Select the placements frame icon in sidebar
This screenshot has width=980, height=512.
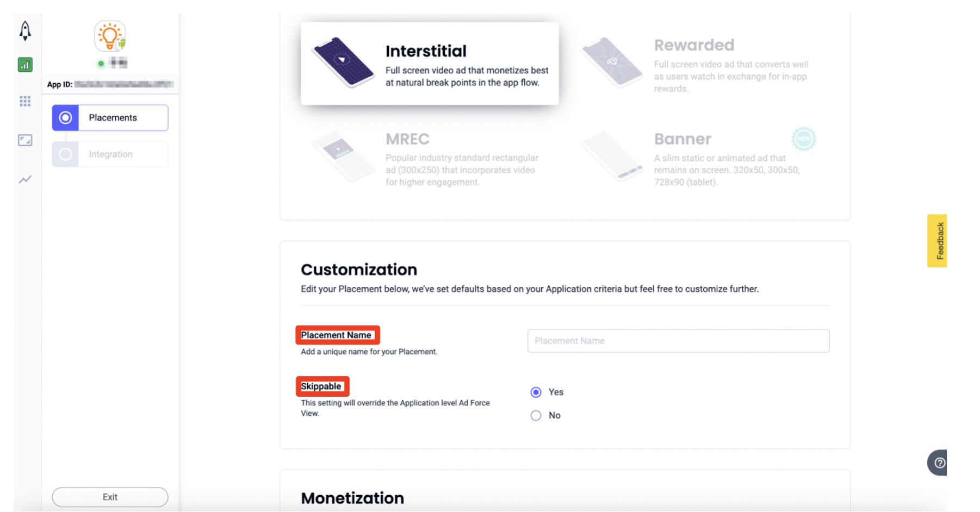(25, 140)
